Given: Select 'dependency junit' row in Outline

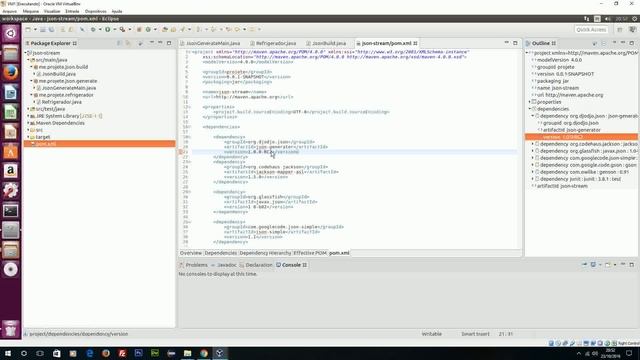Looking at the screenshot, I should click(580, 179).
